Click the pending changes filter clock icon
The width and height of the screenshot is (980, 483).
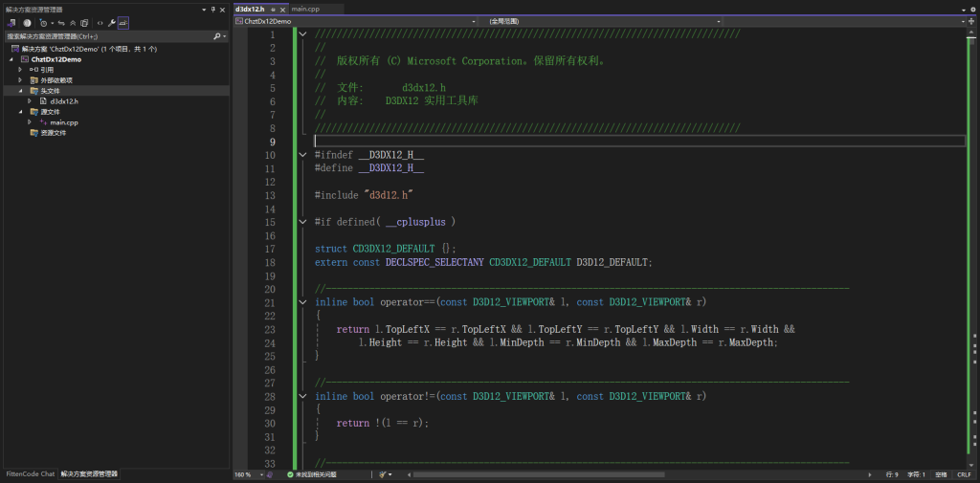43,22
